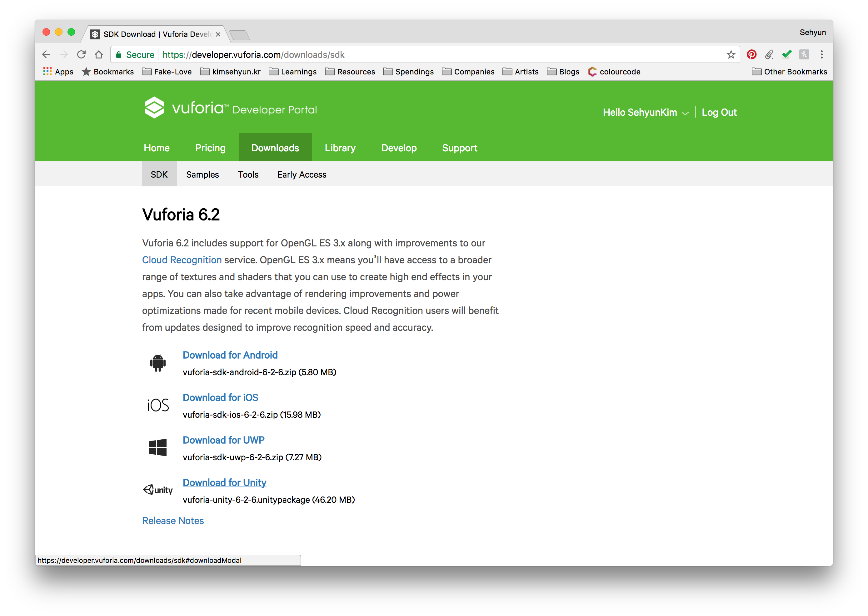The image size is (868, 616).
Task: Open the starred Bookmarks item
Action: pos(108,72)
